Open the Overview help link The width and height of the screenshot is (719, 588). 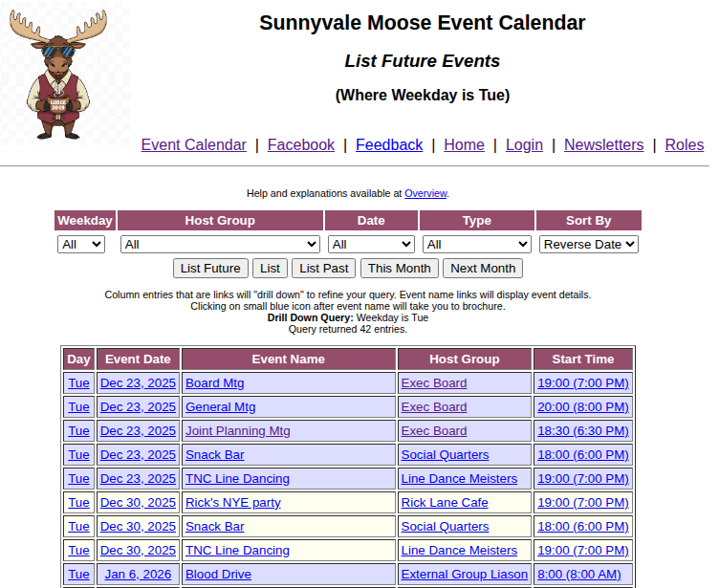pos(425,193)
